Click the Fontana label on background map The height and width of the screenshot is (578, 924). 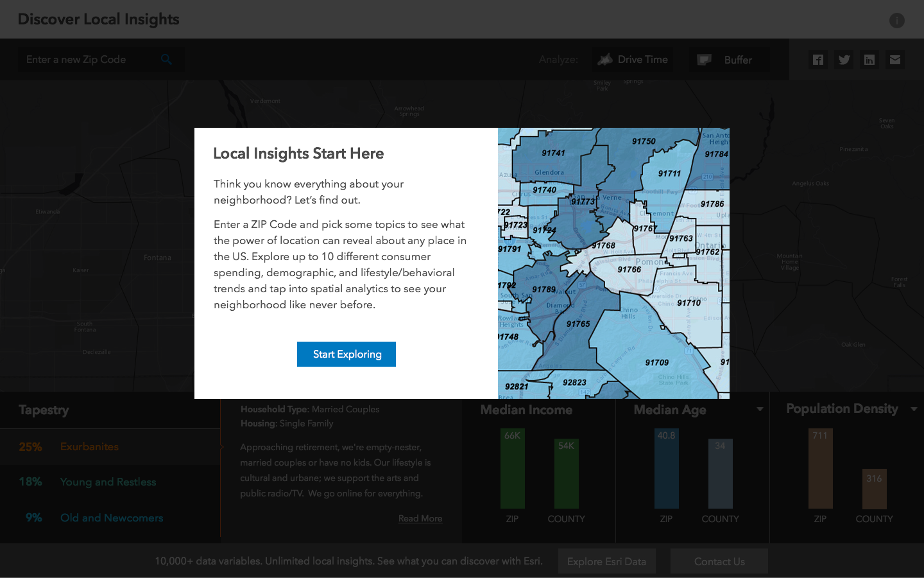coord(157,258)
